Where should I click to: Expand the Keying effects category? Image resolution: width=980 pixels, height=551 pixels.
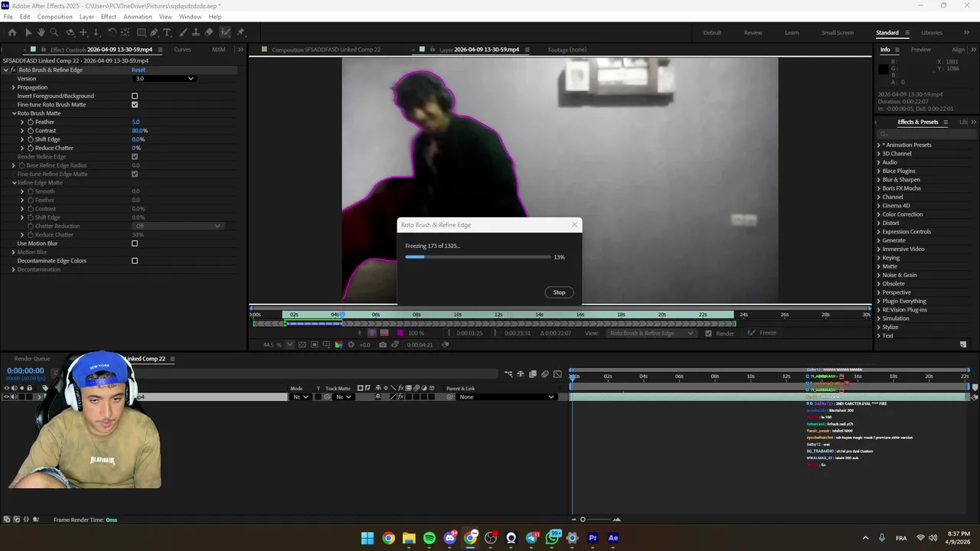(x=879, y=258)
